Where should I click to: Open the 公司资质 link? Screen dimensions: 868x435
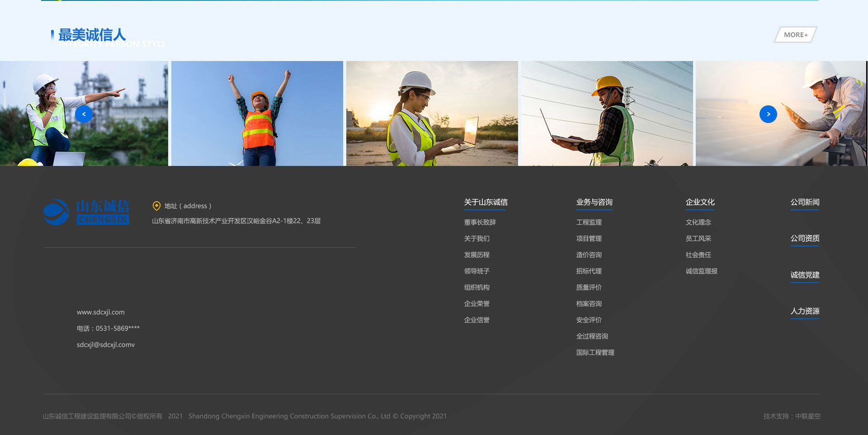click(805, 238)
